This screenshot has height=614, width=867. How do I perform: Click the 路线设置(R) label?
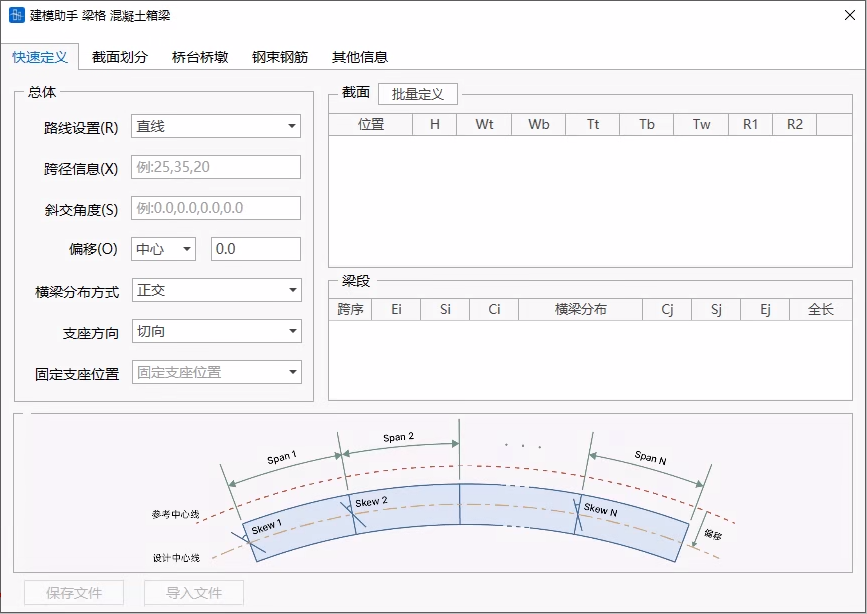(x=81, y=128)
